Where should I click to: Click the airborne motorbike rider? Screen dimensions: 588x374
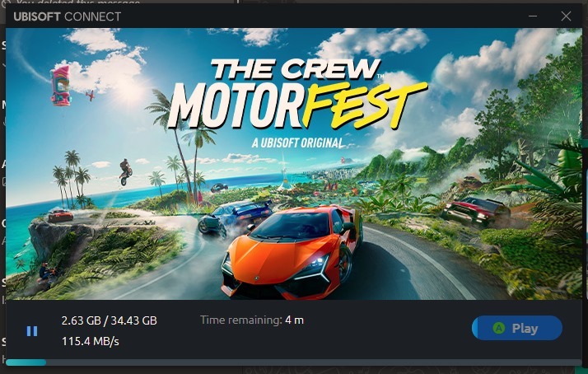point(125,171)
